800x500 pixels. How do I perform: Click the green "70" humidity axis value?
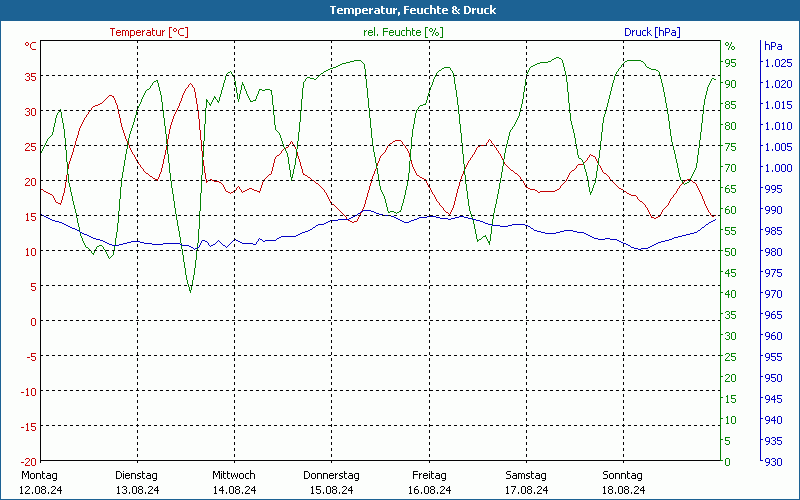click(x=731, y=168)
